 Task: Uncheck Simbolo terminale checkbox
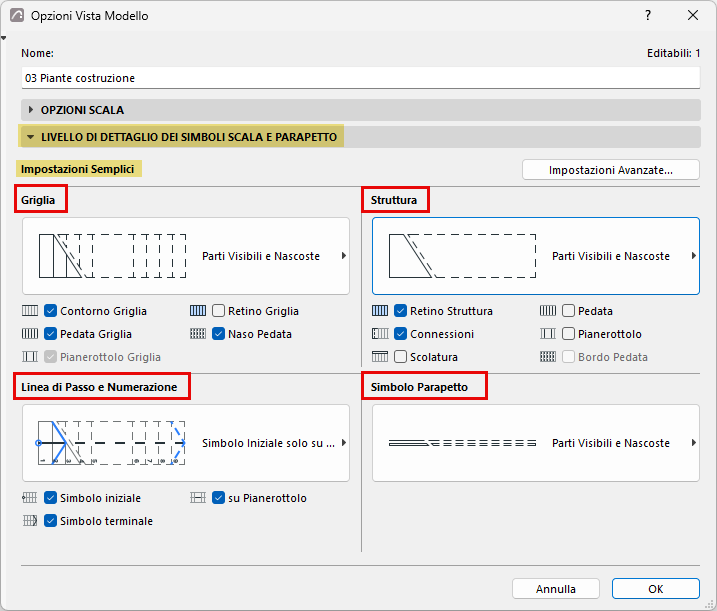click(x=50, y=520)
